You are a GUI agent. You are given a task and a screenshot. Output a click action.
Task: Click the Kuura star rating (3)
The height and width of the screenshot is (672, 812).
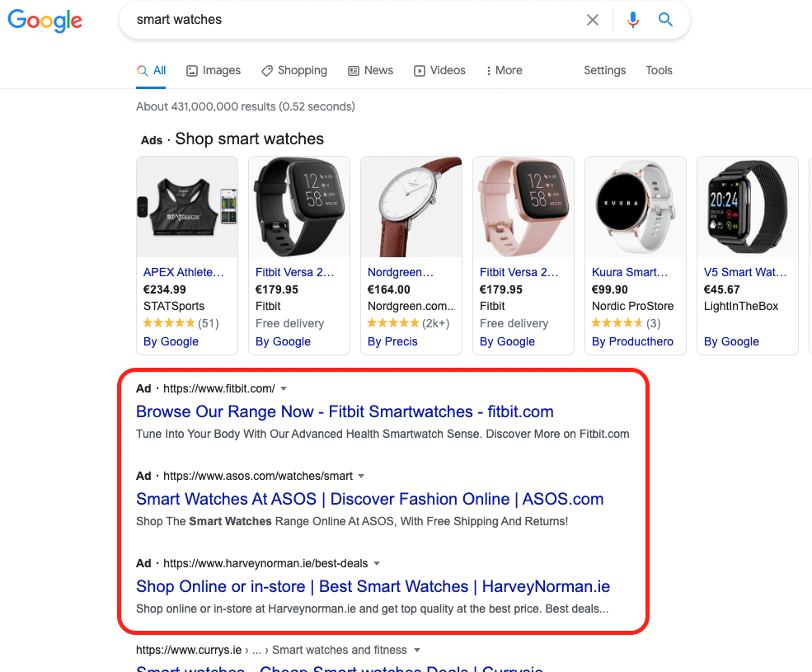(626, 323)
